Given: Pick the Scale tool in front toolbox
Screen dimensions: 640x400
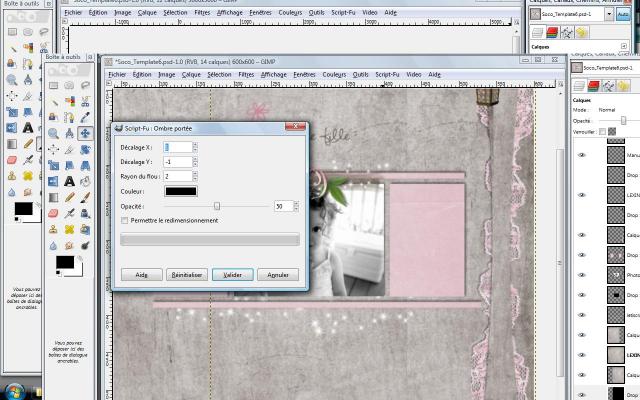Looking at the screenshot, I should pyautogui.click(x=53, y=165).
